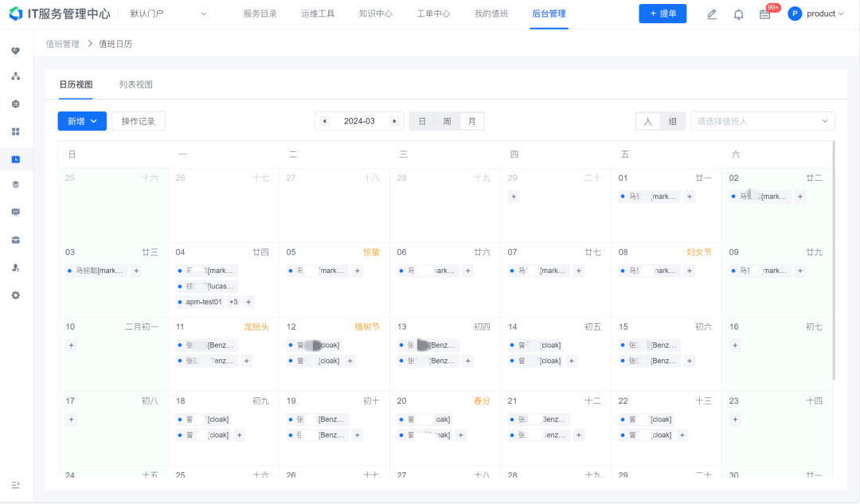
Task: Expand the product user menu chevron
Action: pos(842,14)
